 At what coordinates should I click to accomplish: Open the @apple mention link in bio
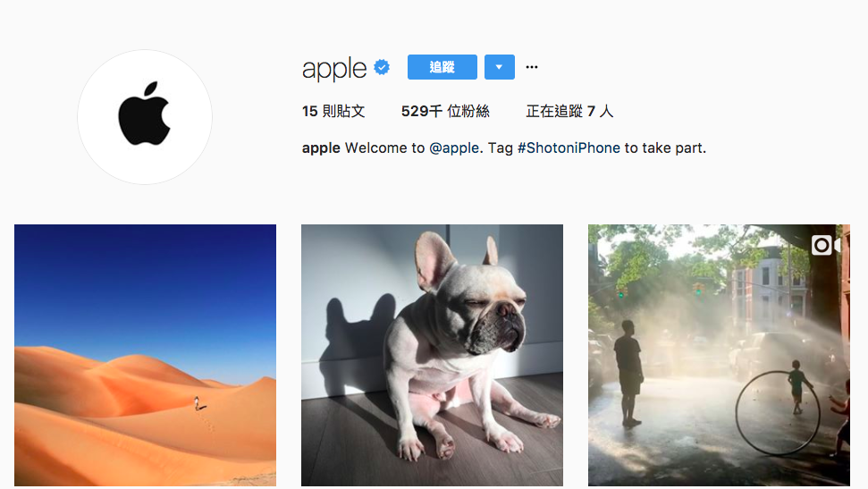pos(454,148)
